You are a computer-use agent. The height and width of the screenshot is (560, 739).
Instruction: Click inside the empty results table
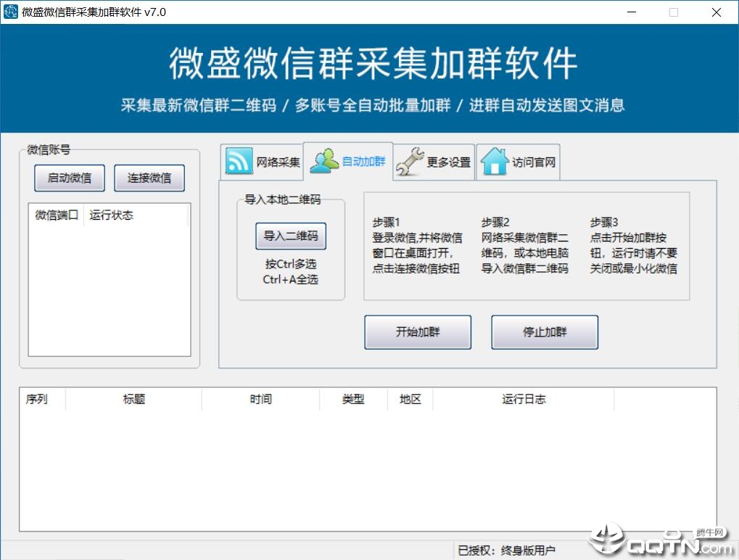[368, 469]
